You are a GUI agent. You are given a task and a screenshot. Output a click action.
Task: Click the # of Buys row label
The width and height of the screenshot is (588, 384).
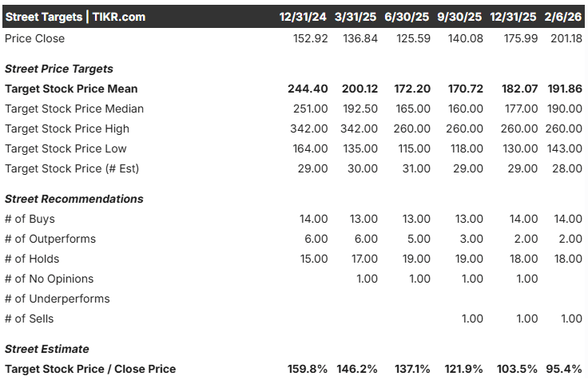point(30,219)
